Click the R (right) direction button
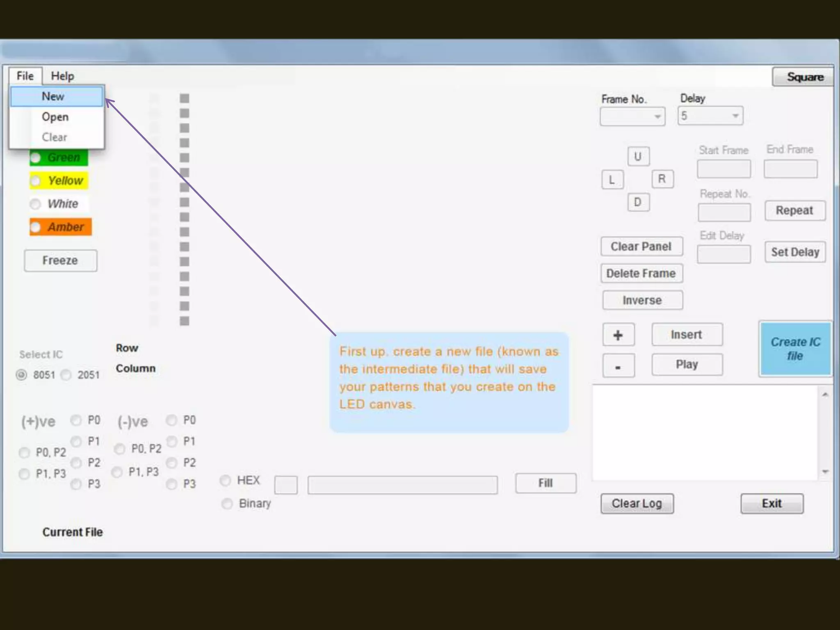Screen dimensions: 840x630 [x=662, y=179]
